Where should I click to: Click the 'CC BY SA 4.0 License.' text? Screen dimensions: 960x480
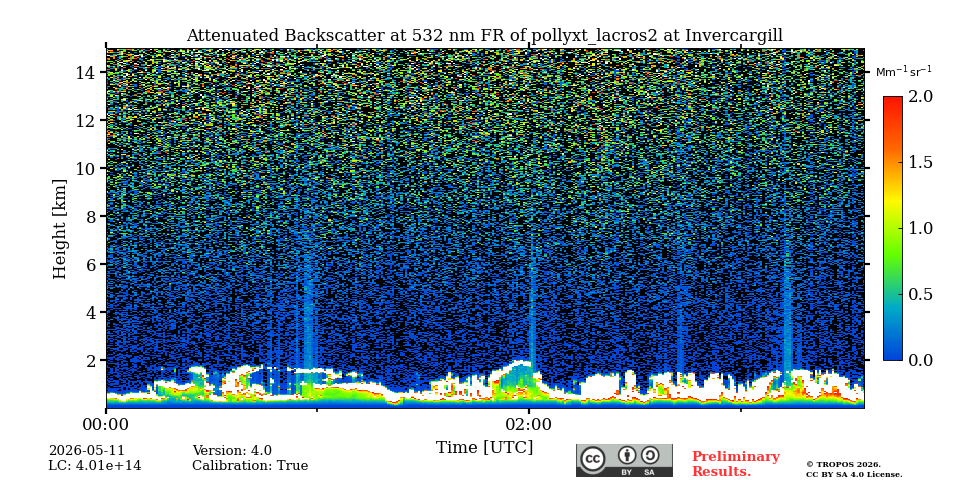click(853, 474)
